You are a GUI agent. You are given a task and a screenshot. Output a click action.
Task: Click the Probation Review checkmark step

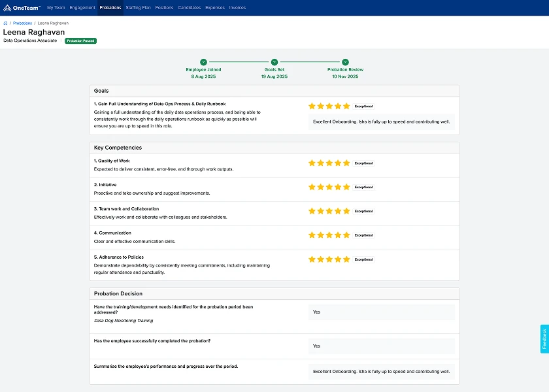345,62
